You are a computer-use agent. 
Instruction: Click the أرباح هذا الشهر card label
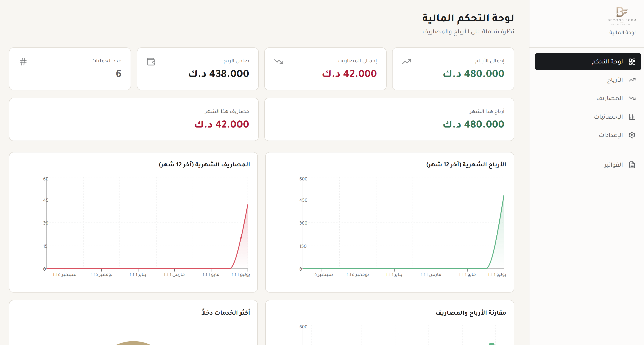coord(487,111)
